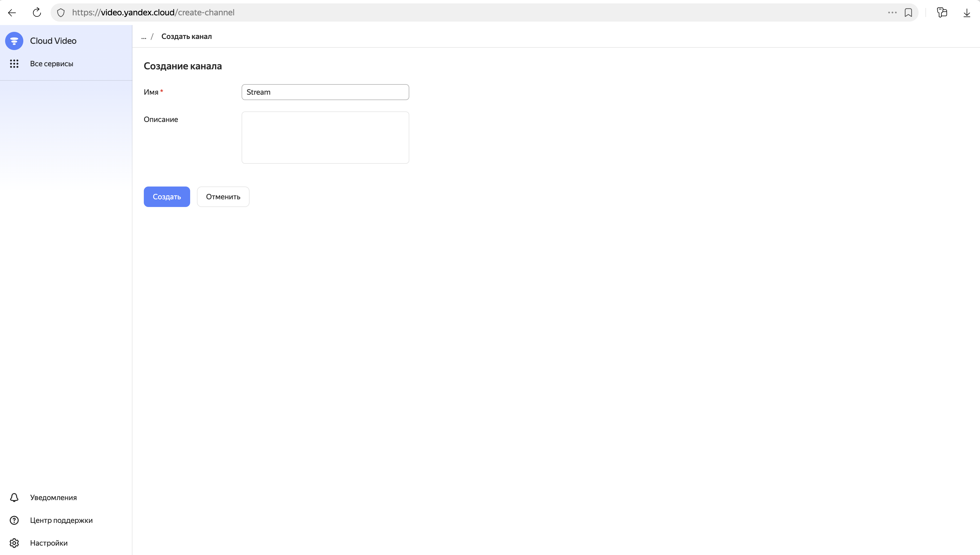Click the Отменить button
The image size is (980, 555).
(x=223, y=197)
